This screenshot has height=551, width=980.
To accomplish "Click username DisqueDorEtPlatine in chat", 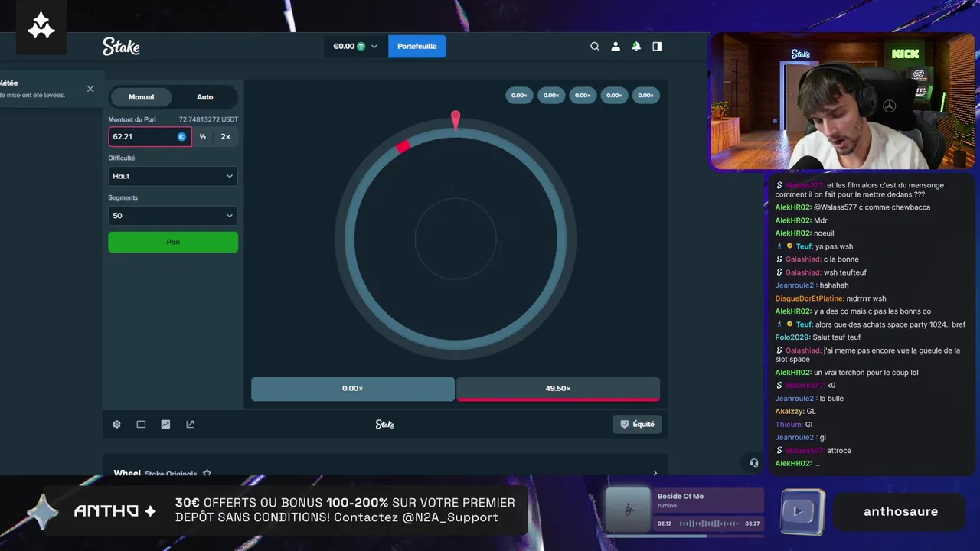I will (809, 298).
